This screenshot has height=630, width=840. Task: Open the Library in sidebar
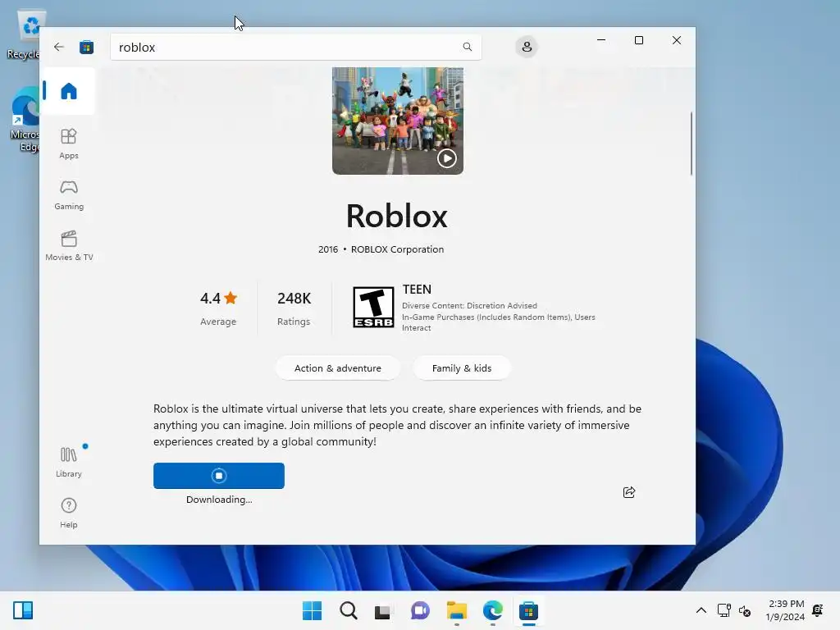(x=69, y=462)
